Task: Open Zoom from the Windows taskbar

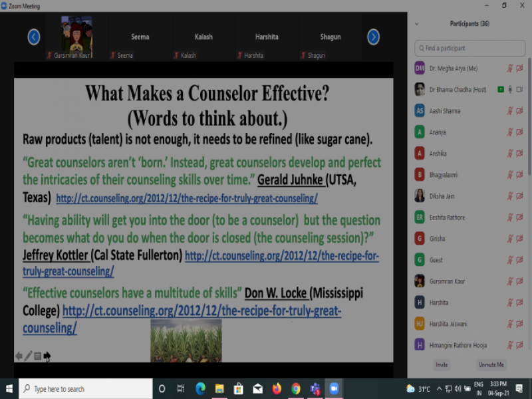Action: click(x=334, y=389)
